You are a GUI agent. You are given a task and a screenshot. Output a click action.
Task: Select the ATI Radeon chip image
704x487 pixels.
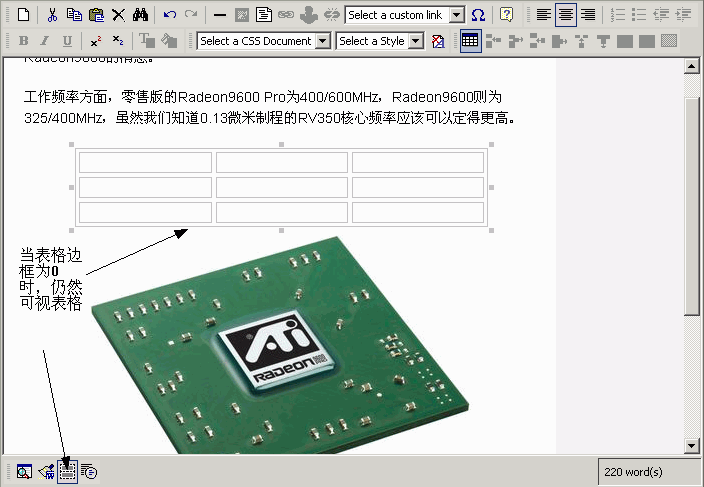[x=280, y=345]
